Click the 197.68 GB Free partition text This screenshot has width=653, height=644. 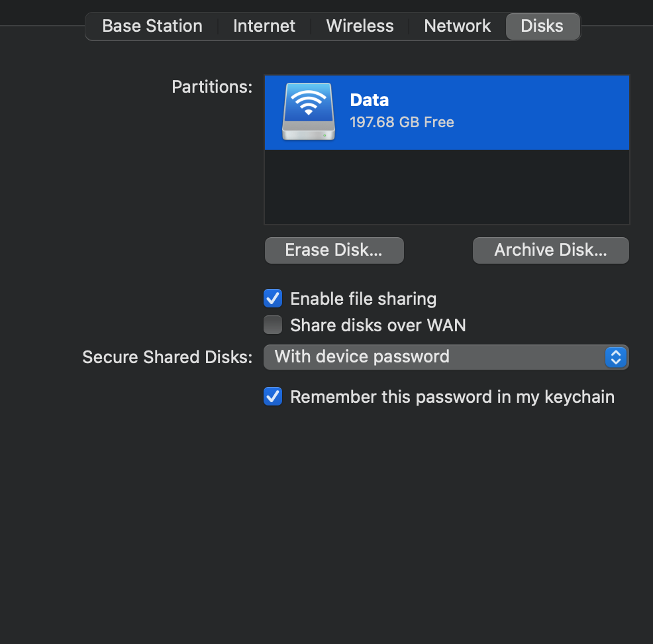pyautogui.click(x=402, y=122)
